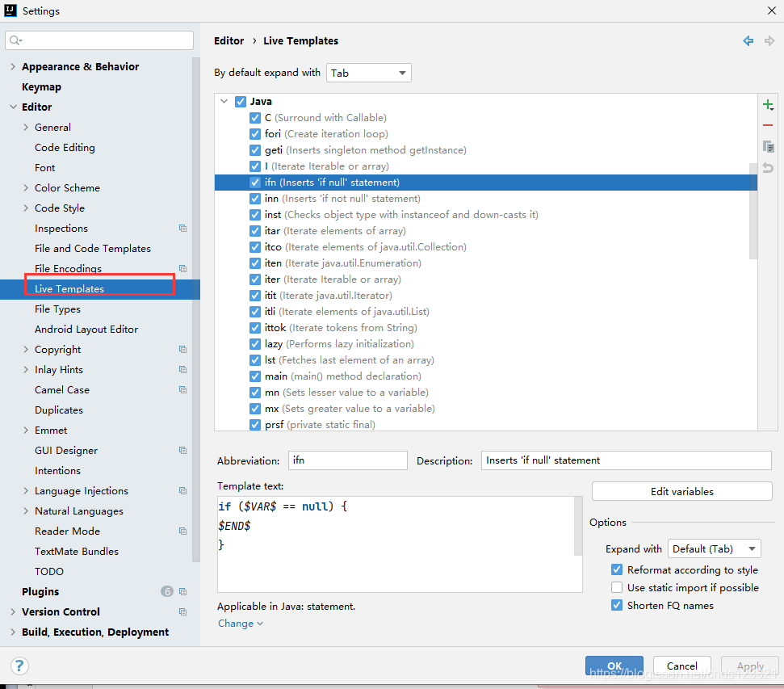Screen dimensions: 784x689
Task: Toggle the fori template checkbox
Action: pos(255,134)
